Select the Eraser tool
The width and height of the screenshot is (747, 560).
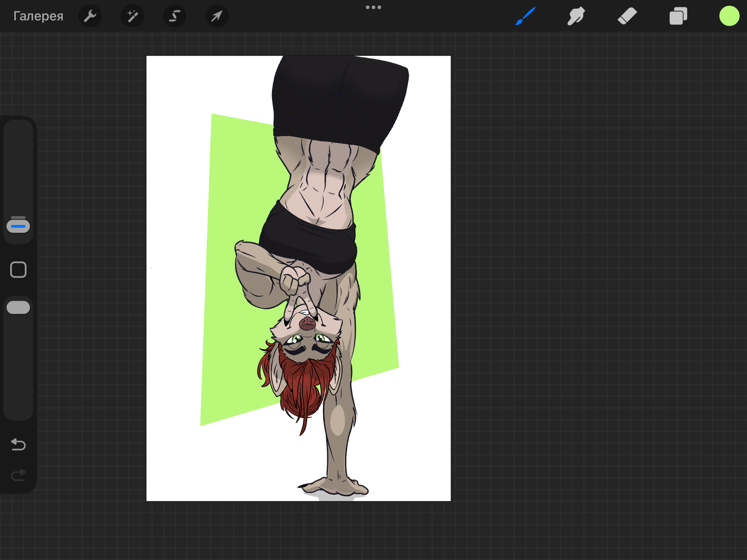(x=627, y=16)
